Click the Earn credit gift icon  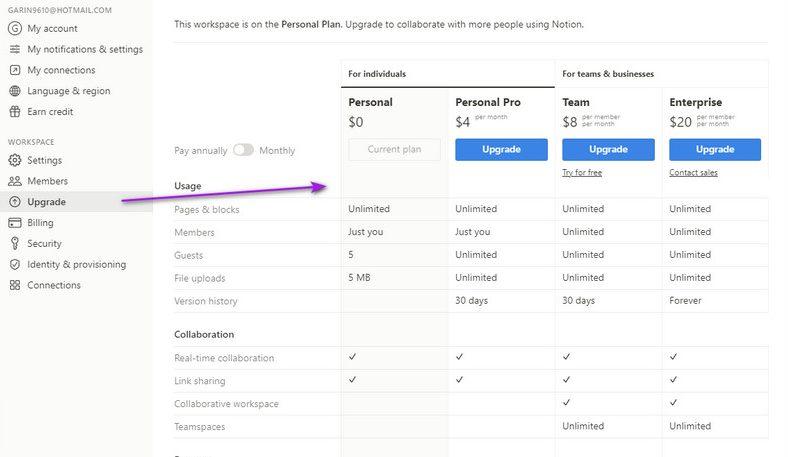(15, 112)
